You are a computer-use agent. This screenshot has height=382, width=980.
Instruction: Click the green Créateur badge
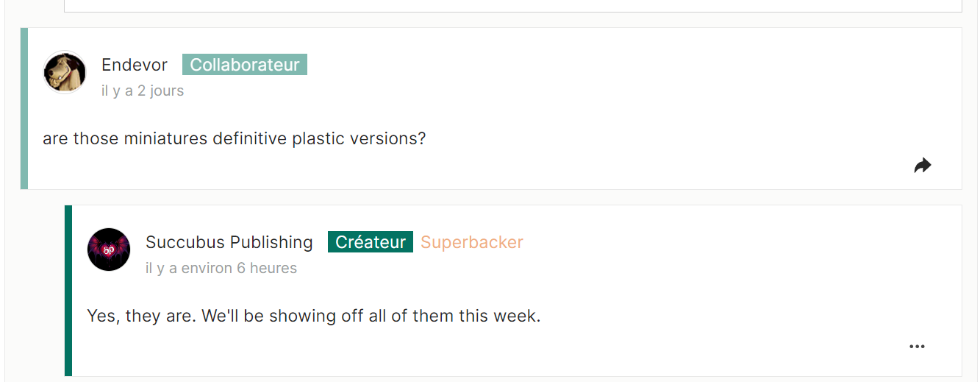click(371, 242)
